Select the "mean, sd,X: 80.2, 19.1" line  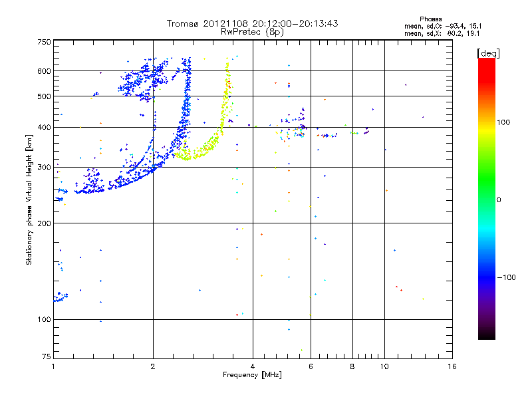(442, 34)
